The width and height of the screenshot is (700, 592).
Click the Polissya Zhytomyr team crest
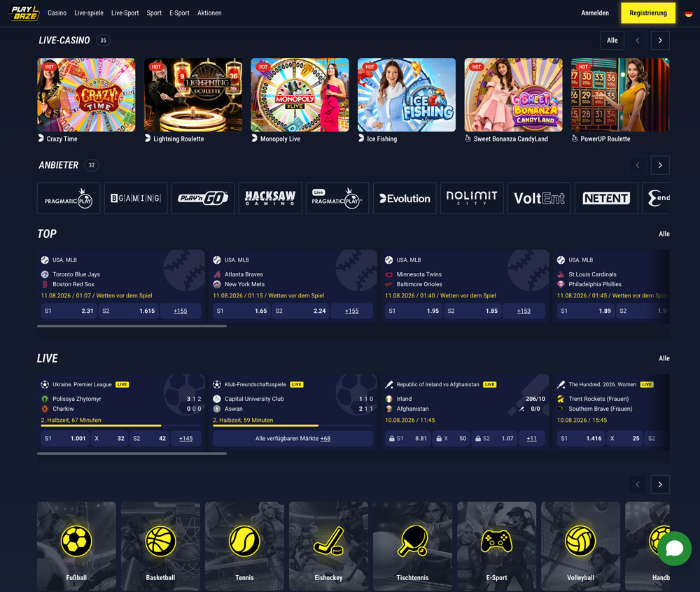point(45,399)
